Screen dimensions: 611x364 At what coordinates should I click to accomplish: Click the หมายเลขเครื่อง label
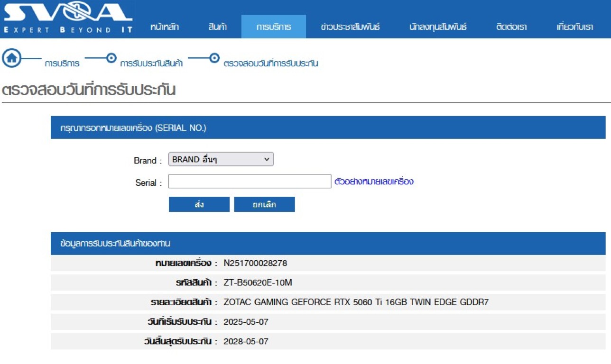[x=183, y=263]
